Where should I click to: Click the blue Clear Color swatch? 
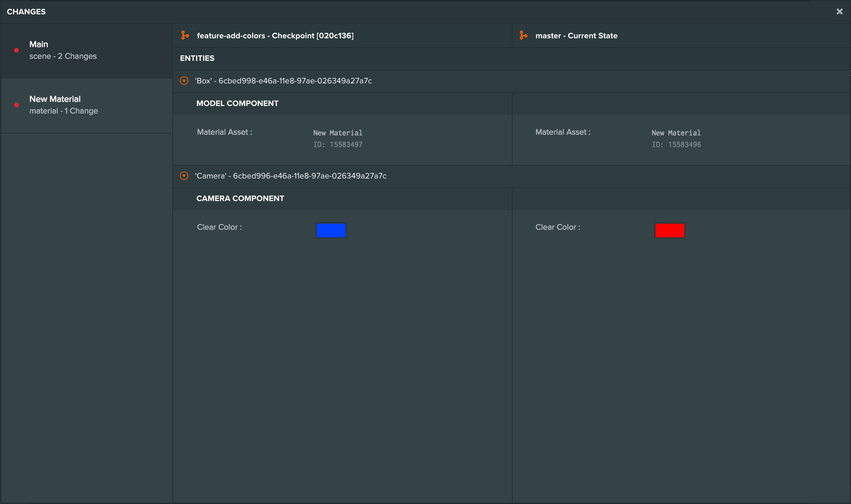tap(331, 230)
